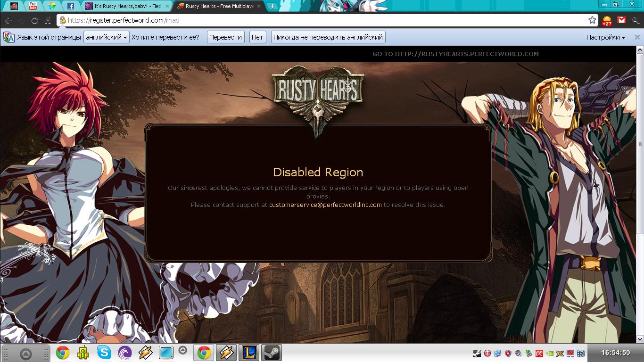Click the page scrollbar up arrow
Screen dimensions: 644x362
click(x=640, y=49)
